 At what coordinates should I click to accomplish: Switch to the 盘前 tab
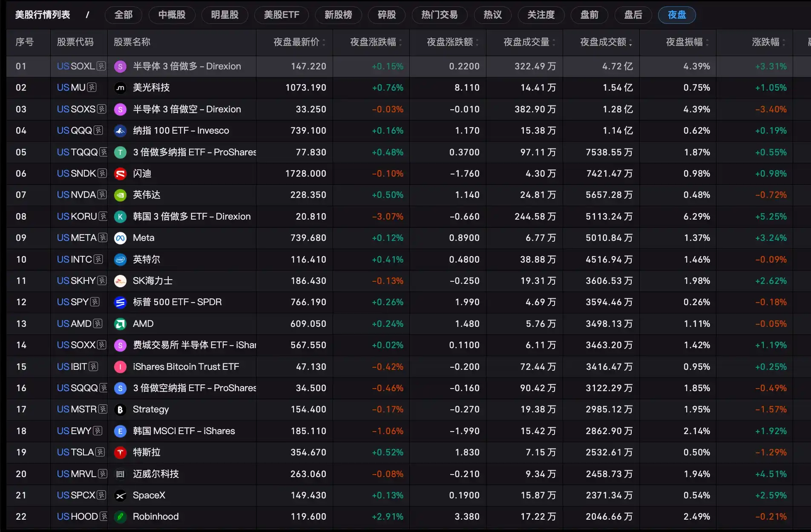590,15
